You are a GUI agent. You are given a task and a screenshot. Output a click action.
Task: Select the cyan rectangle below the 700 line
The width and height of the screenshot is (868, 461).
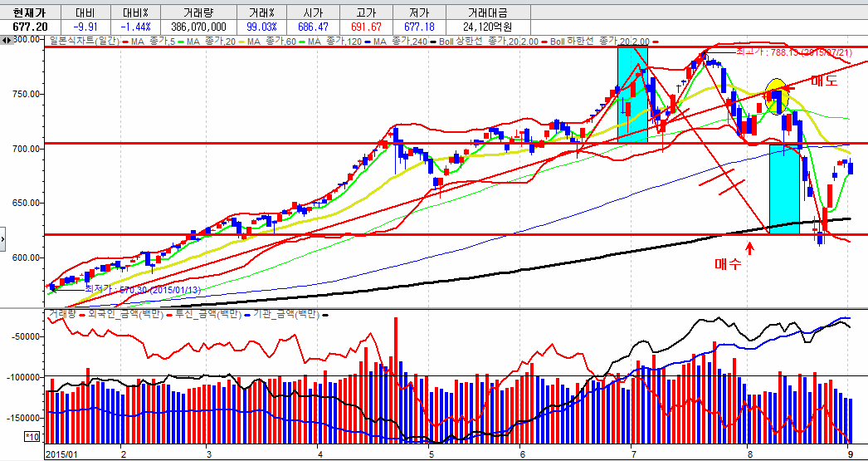click(x=784, y=189)
